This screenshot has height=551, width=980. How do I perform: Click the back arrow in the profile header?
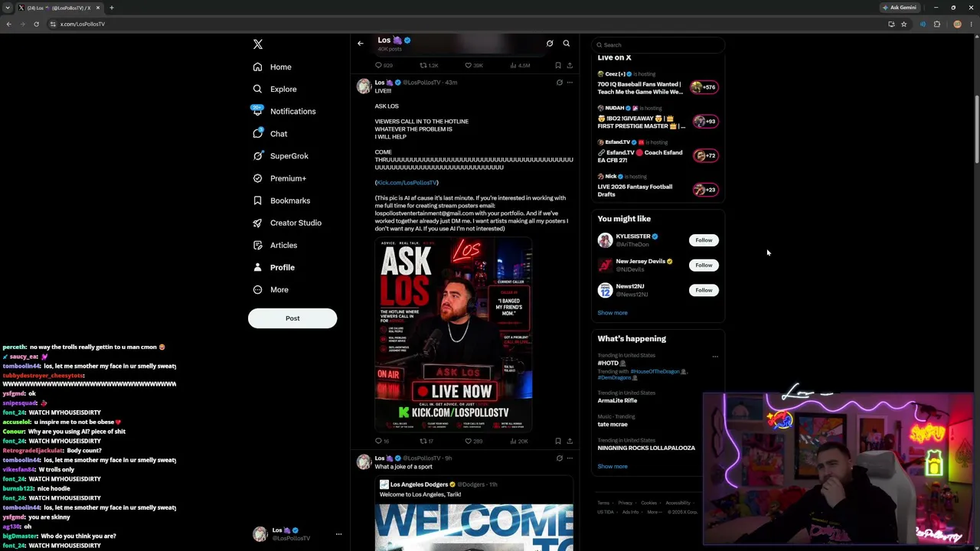(x=361, y=44)
